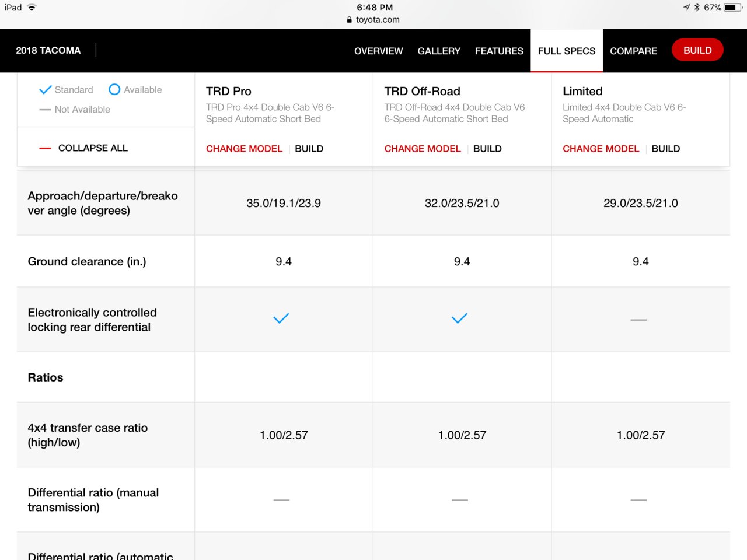747x560 pixels.
Task: Click the Standard checkmark legend icon
Action: (x=45, y=90)
